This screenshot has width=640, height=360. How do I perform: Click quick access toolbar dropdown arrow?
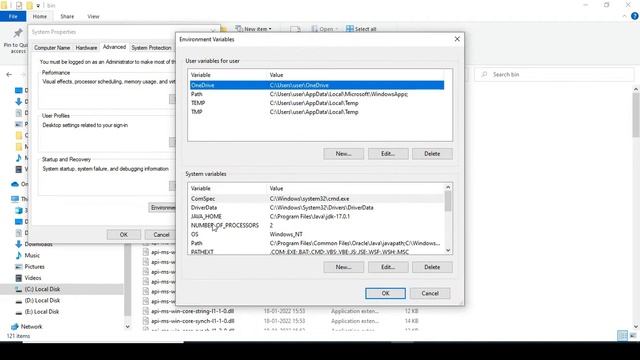coord(38,6)
